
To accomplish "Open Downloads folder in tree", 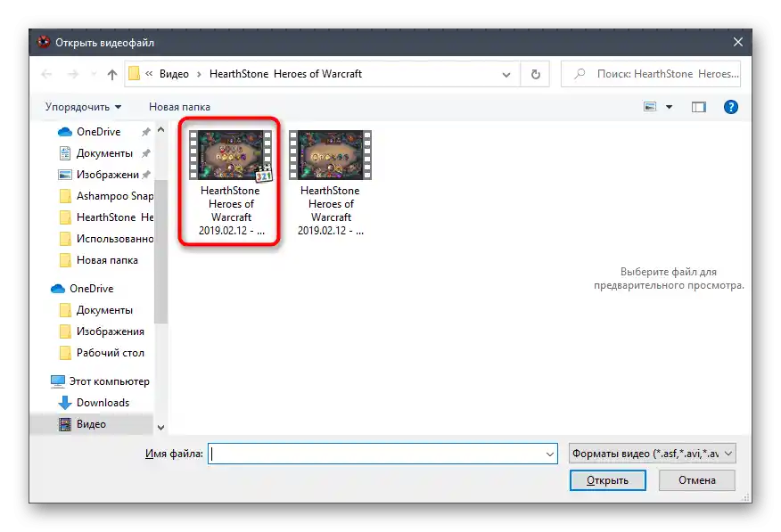I will [x=103, y=403].
